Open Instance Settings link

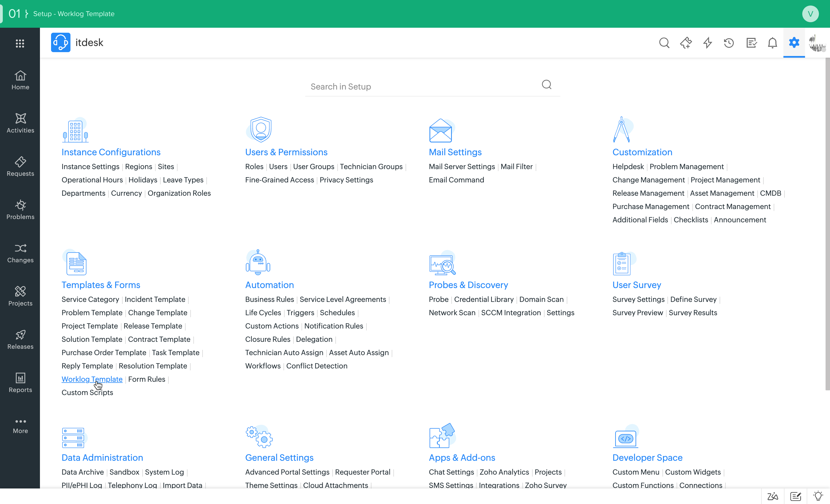coord(90,167)
